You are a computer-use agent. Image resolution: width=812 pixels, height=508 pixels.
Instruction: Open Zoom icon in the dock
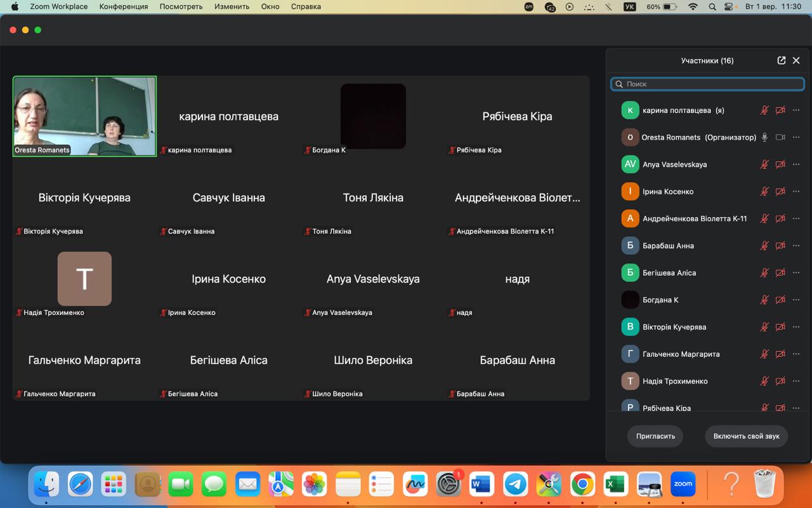(x=683, y=485)
